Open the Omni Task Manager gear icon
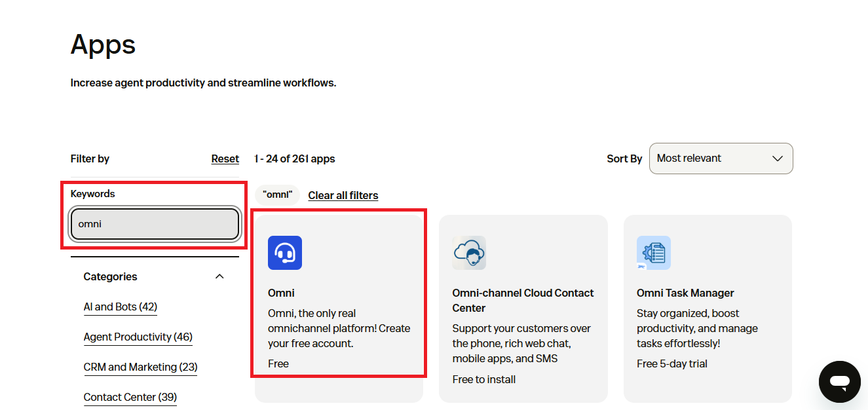This screenshot has height=410, width=868. (x=654, y=253)
